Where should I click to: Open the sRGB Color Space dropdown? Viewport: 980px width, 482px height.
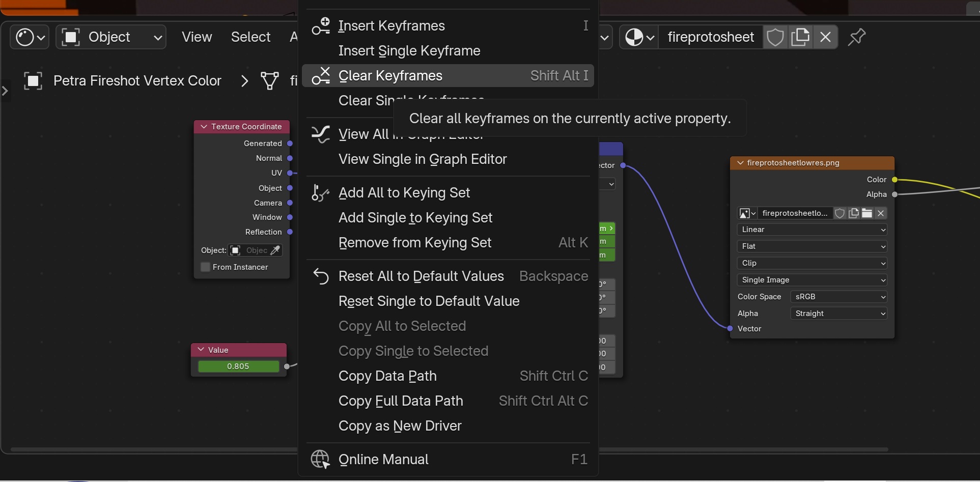[x=838, y=297]
